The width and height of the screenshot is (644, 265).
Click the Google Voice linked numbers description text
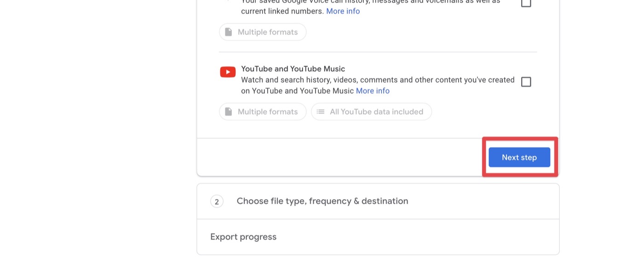click(282, 11)
